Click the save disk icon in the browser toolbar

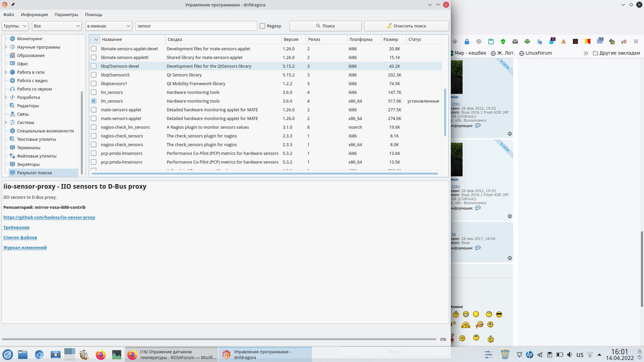(491, 42)
